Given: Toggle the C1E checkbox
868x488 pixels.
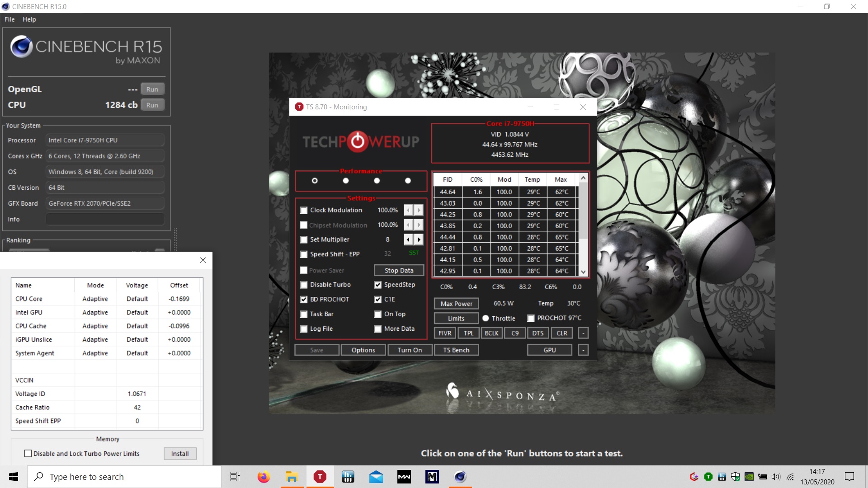Looking at the screenshot, I should click(378, 300).
